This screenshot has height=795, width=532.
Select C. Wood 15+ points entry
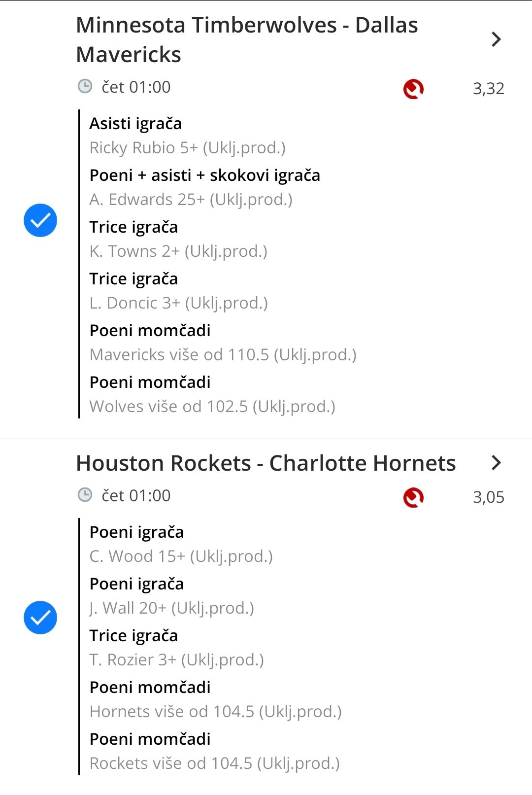coord(181,556)
